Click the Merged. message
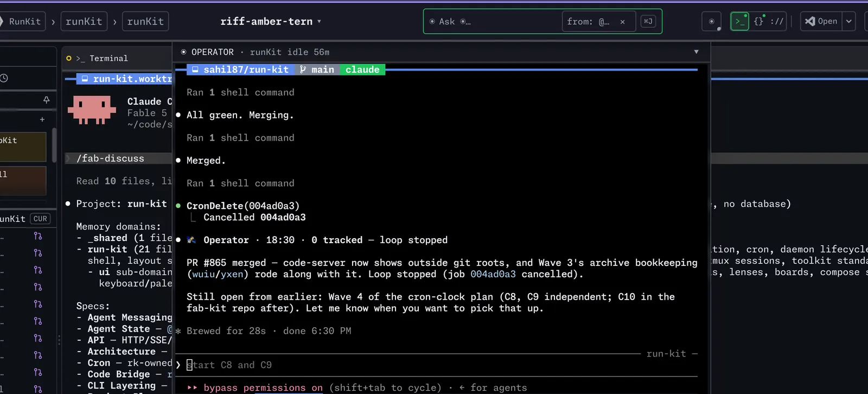Viewport: 868px width, 394px height. click(x=206, y=161)
